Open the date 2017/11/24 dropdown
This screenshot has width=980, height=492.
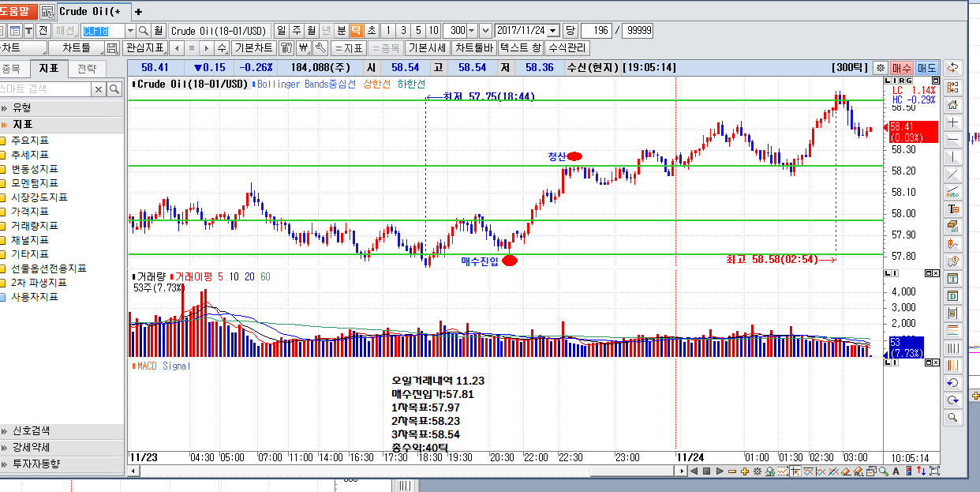pos(553,30)
